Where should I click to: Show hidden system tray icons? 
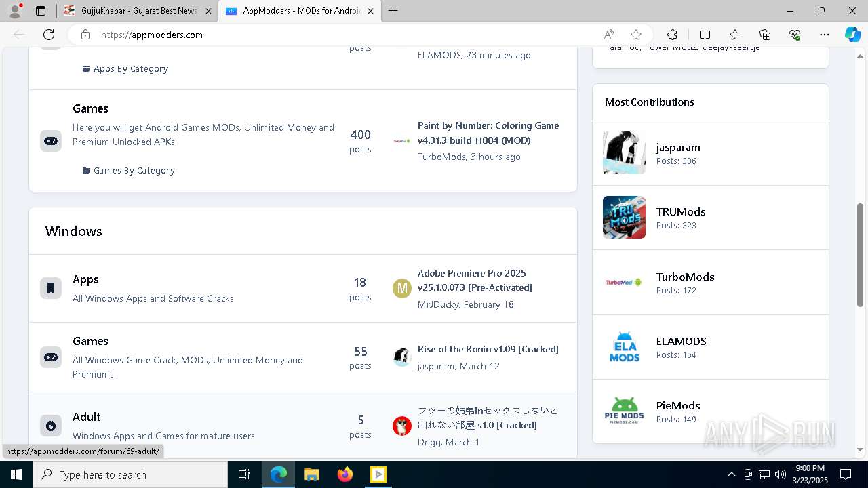coord(731,474)
